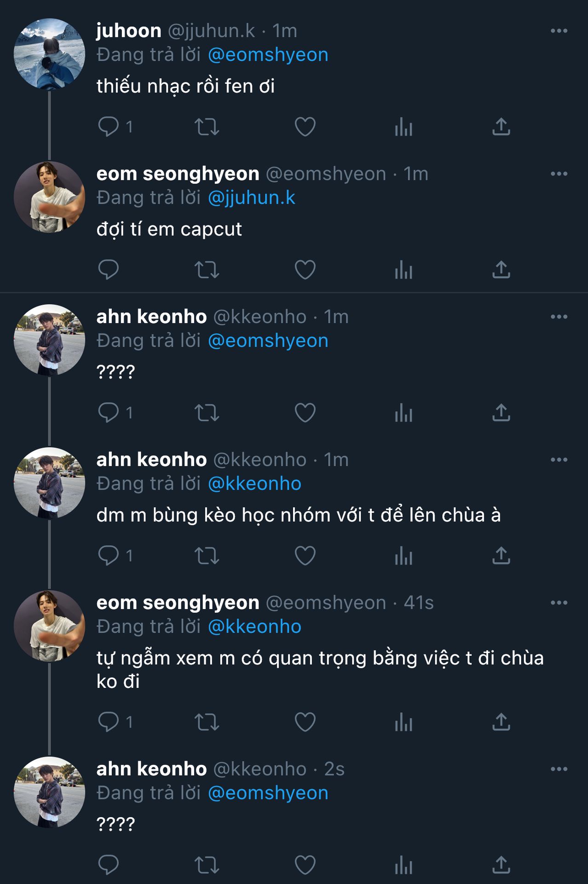Reply to ahn keonho's latest "????" tweet
The height and width of the screenshot is (884, 588).
[109, 865]
